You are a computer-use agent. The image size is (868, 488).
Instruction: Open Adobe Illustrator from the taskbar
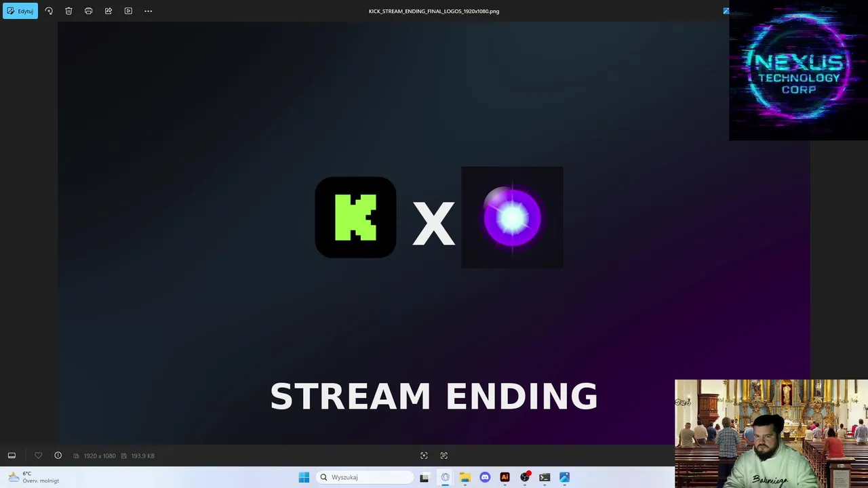(505, 477)
